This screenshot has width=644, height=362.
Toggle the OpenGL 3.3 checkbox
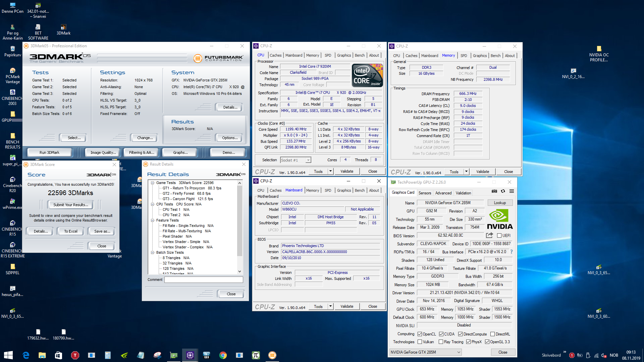[x=487, y=342]
